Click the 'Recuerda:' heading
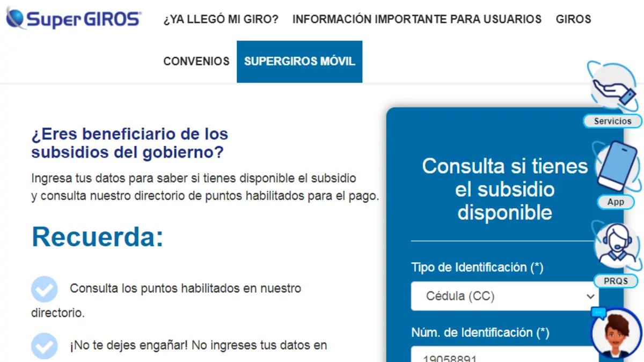 pos(98,237)
